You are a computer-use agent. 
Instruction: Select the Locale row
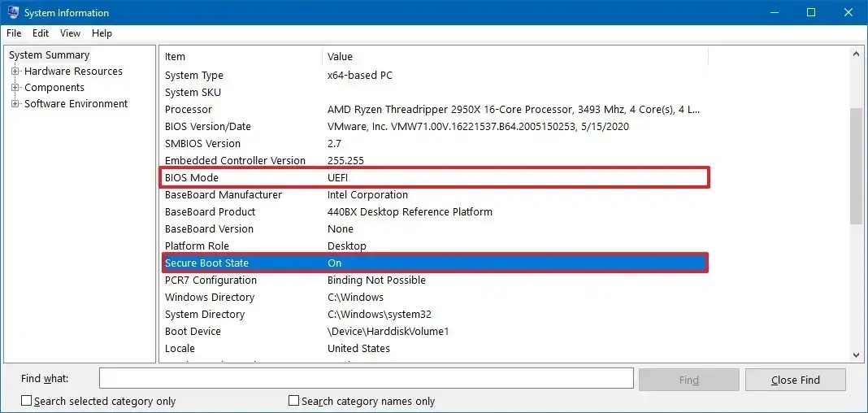[435, 349]
